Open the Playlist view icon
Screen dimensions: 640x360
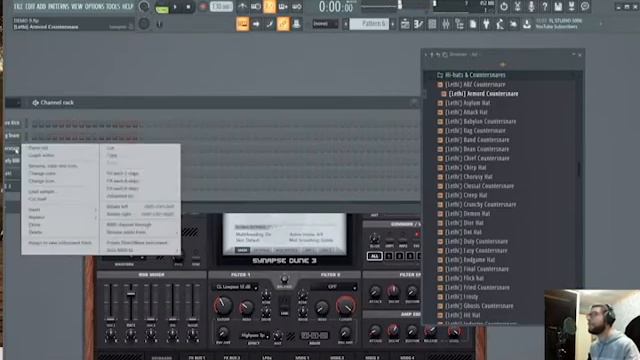point(405,24)
